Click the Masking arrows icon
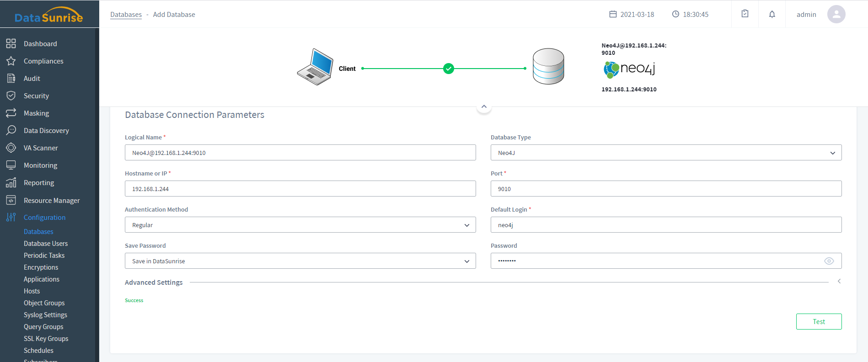The height and width of the screenshot is (362, 868). click(x=11, y=113)
